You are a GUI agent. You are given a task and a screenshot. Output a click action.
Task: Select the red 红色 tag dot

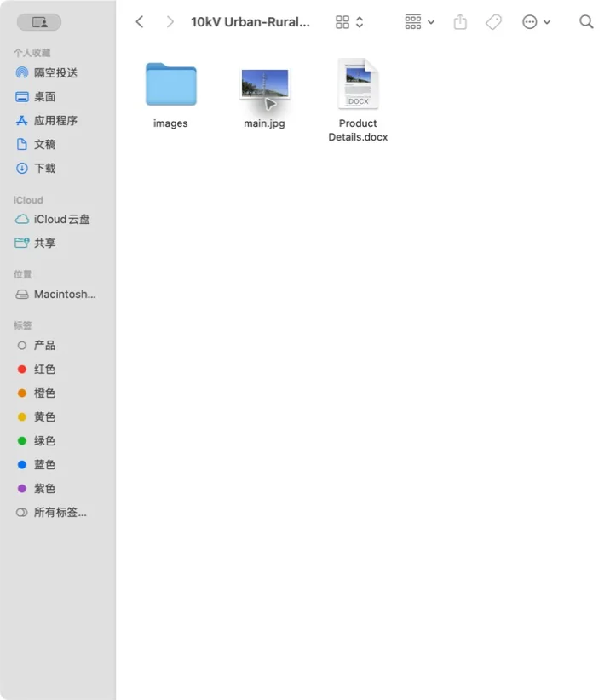[x=22, y=370]
